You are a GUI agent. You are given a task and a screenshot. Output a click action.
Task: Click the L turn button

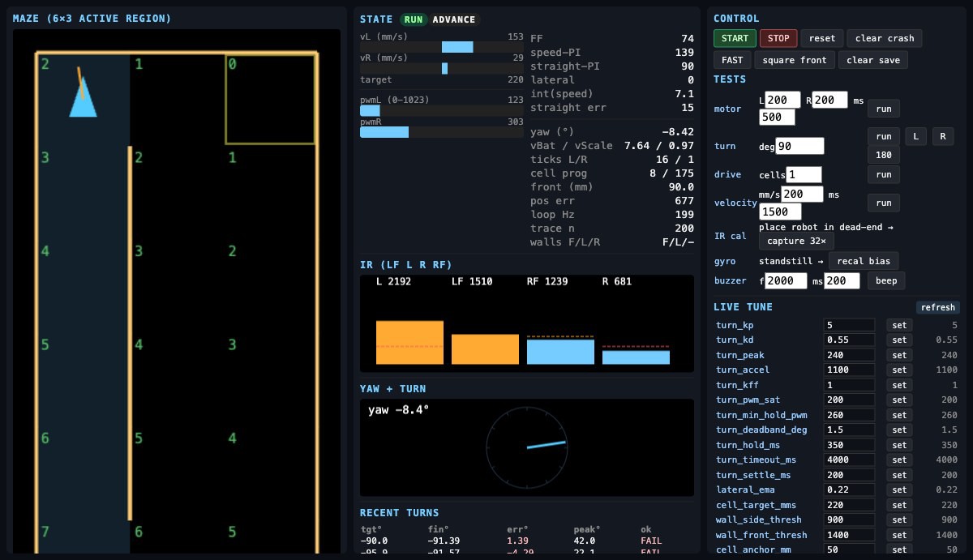pos(915,136)
